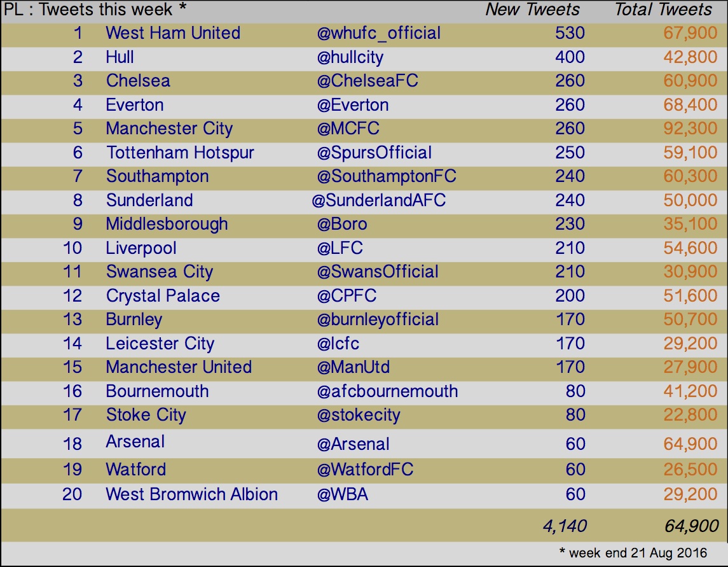Select the @ManUtd Twitter handle
The height and width of the screenshot is (567, 728).
coord(353,368)
